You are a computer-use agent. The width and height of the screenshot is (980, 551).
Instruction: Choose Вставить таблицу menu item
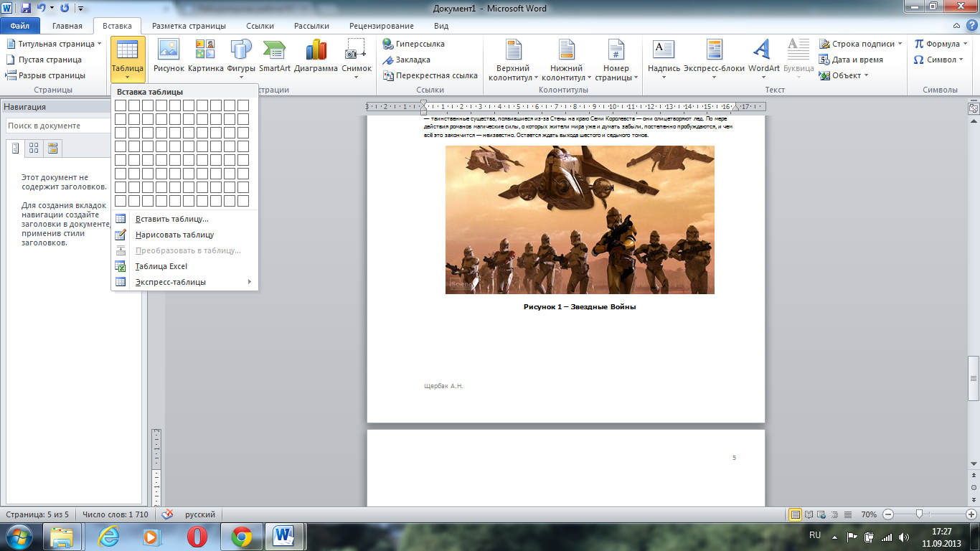tap(184, 219)
